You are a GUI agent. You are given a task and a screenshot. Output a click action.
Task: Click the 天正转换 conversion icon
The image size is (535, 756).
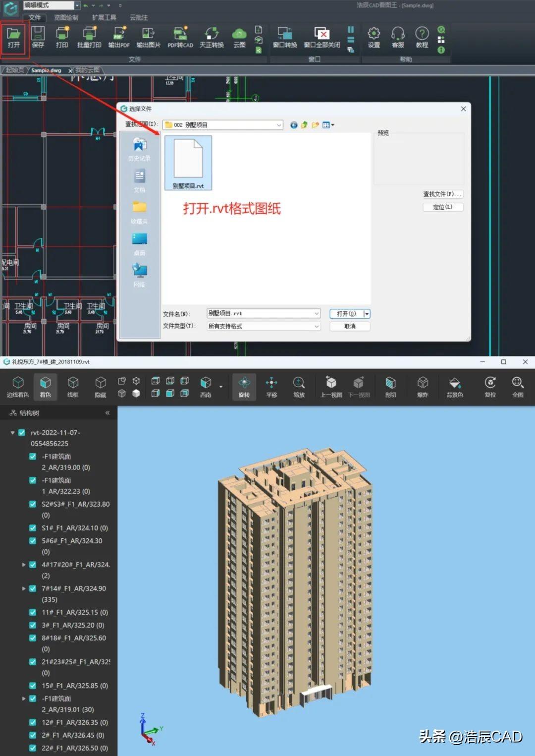click(212, 37)
